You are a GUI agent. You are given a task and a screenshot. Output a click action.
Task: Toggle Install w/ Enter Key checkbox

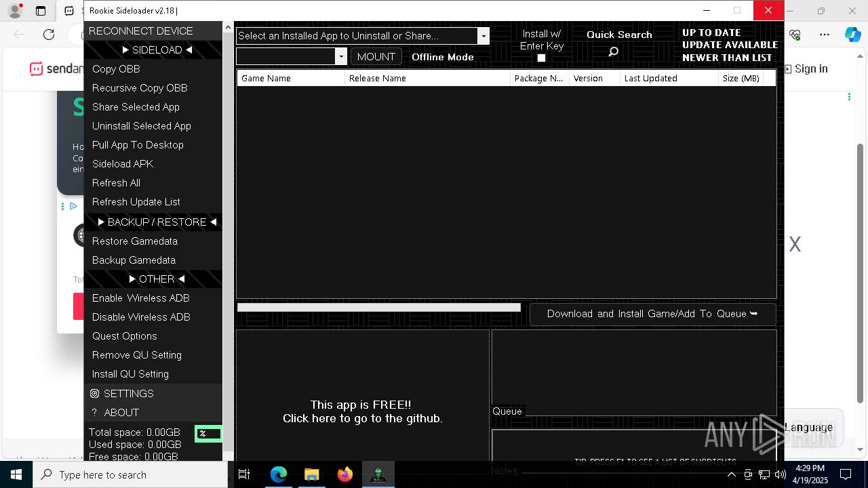coord(541,58)
